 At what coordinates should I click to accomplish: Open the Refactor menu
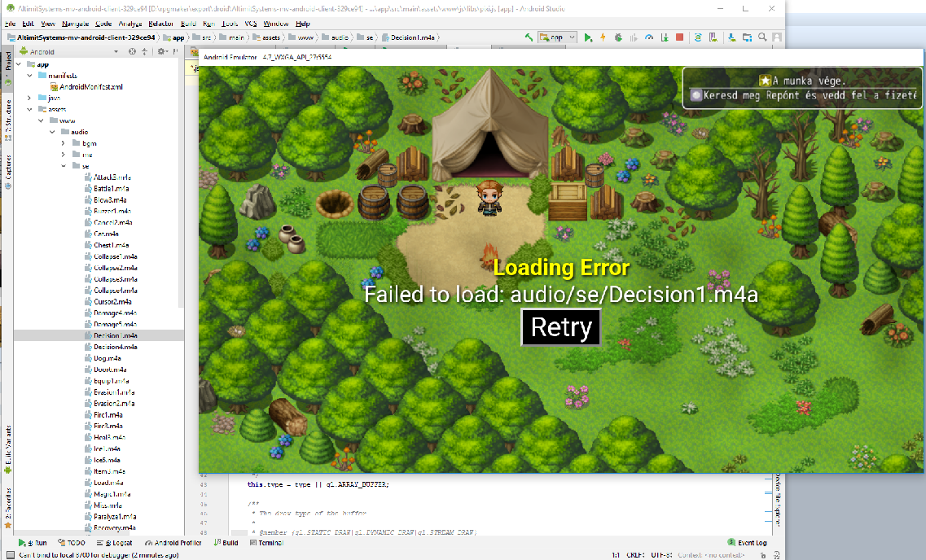160,24
